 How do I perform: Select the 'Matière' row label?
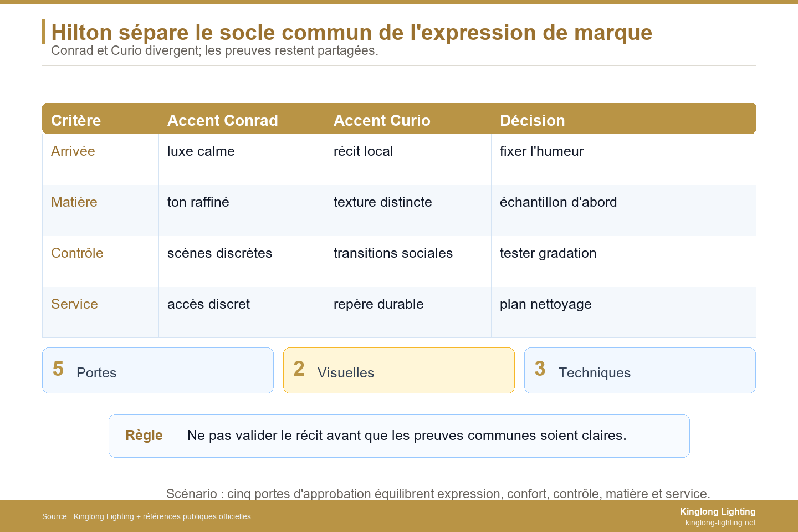[x=74, y=202]
